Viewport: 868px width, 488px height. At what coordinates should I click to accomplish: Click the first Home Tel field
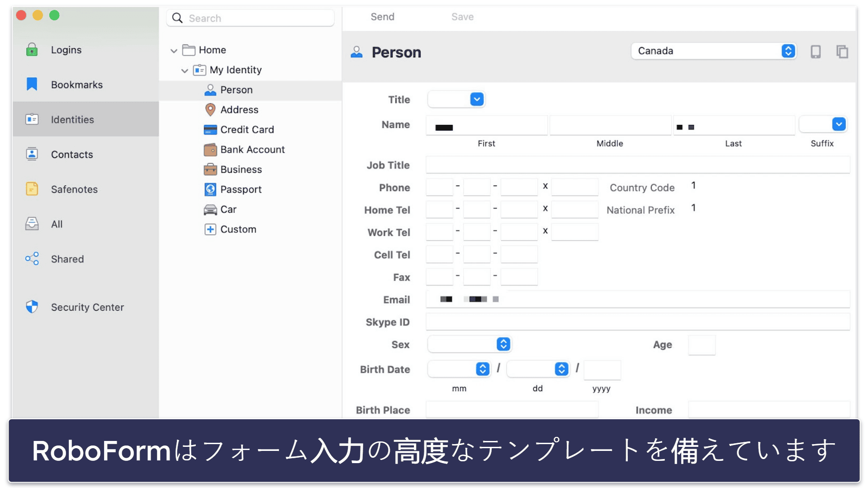click(439, 209)
